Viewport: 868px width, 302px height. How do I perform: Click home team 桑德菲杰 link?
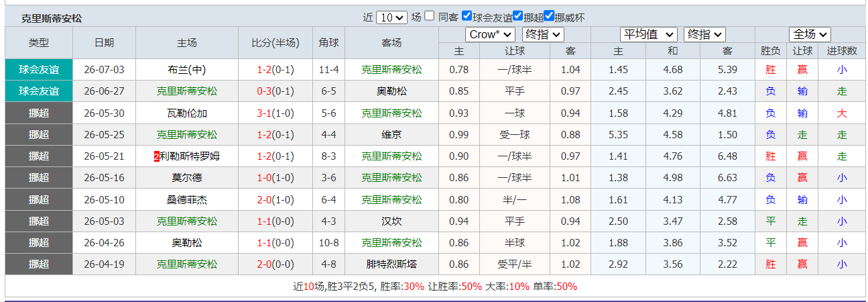[x=187, y=199]
